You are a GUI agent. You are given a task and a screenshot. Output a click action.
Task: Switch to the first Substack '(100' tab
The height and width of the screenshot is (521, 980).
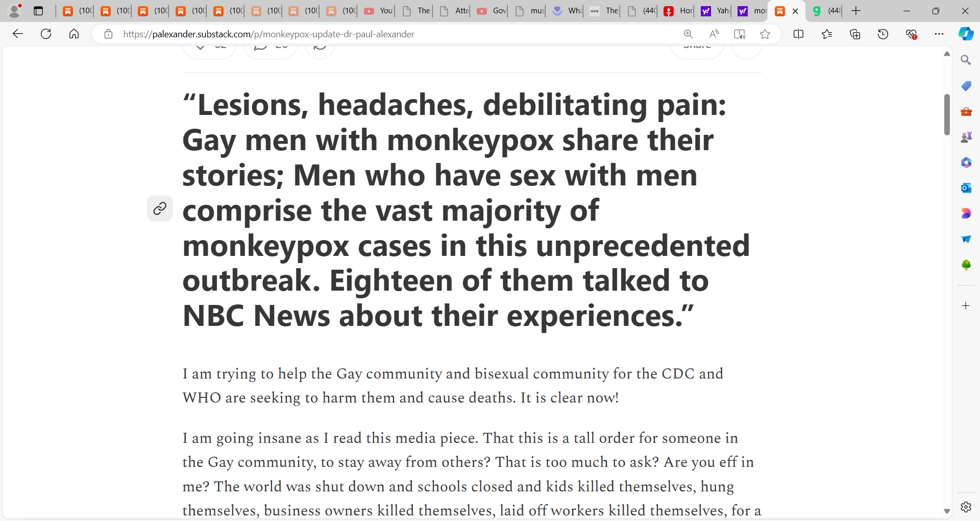pos(77,11)
